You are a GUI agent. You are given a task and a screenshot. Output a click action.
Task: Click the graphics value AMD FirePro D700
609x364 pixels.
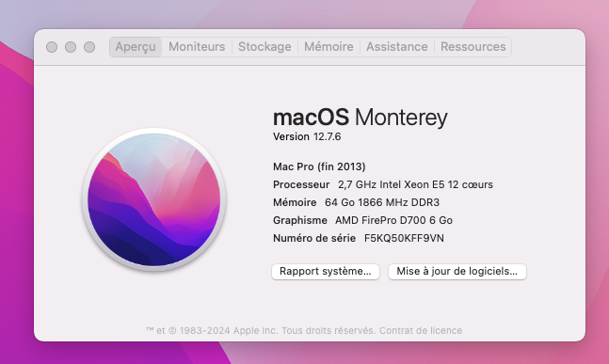click(393, 220)
